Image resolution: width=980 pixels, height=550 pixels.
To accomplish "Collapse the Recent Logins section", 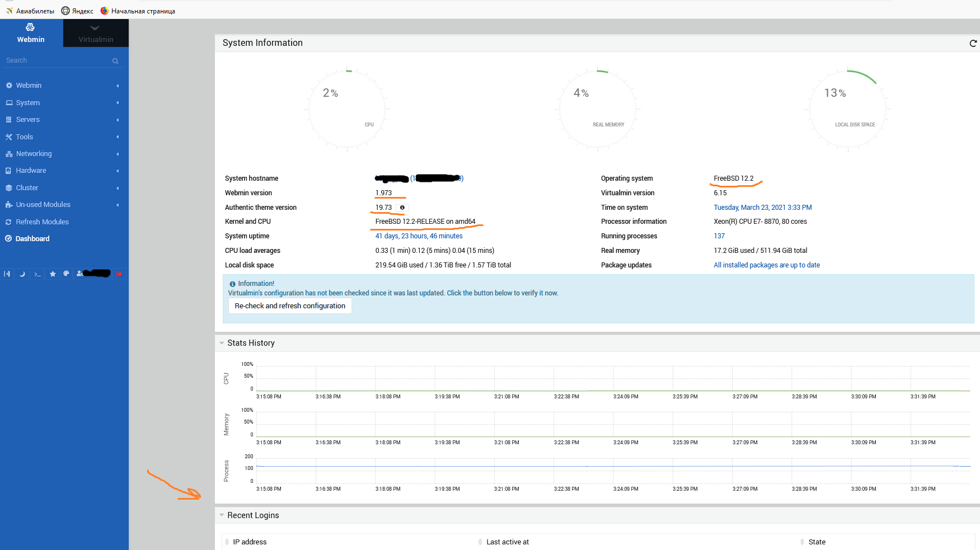I will pyautogui.click(x=222, y=515).
